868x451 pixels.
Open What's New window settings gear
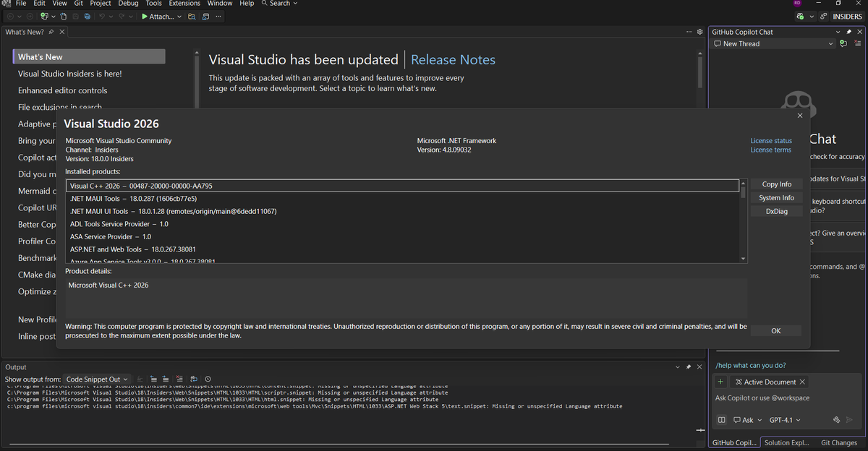coord(699,32)
